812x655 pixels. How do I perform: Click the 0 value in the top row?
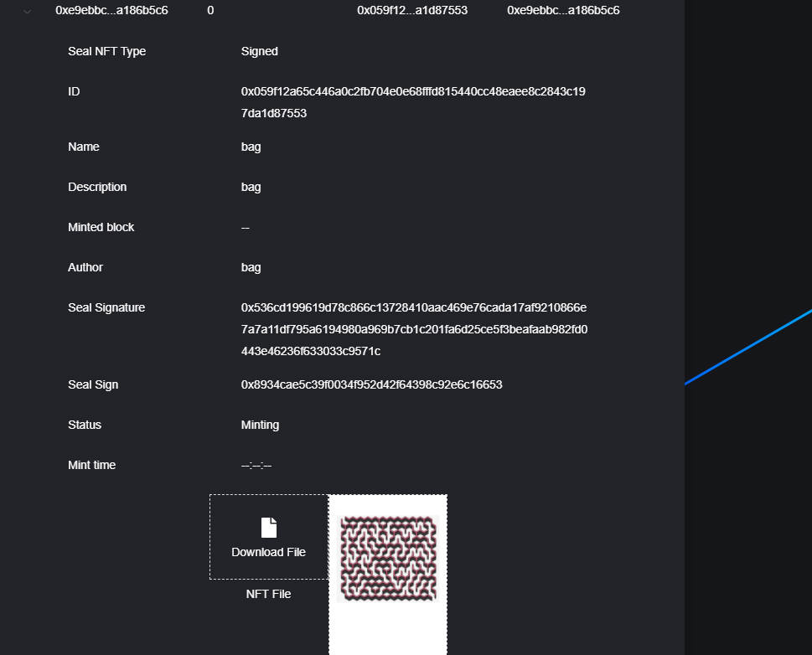coord(210,10)
